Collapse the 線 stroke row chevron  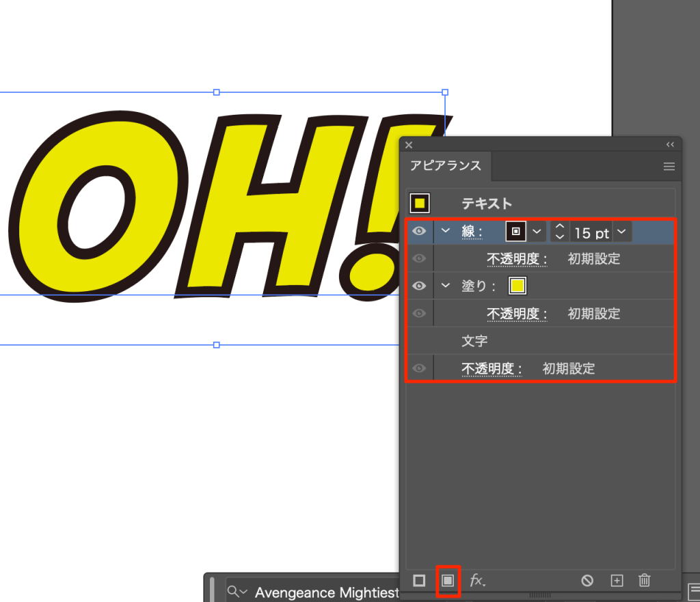pos(446,231)
